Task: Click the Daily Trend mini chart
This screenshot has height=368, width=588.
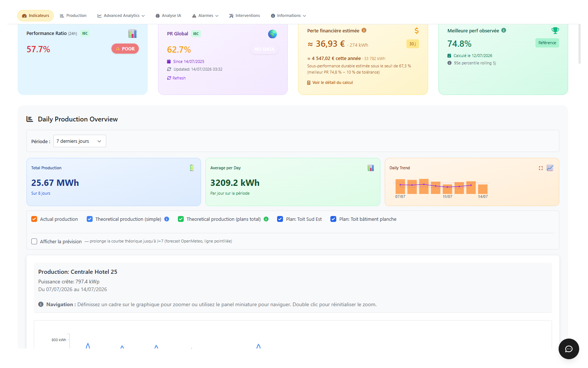Action: click(x=442, y=188)
